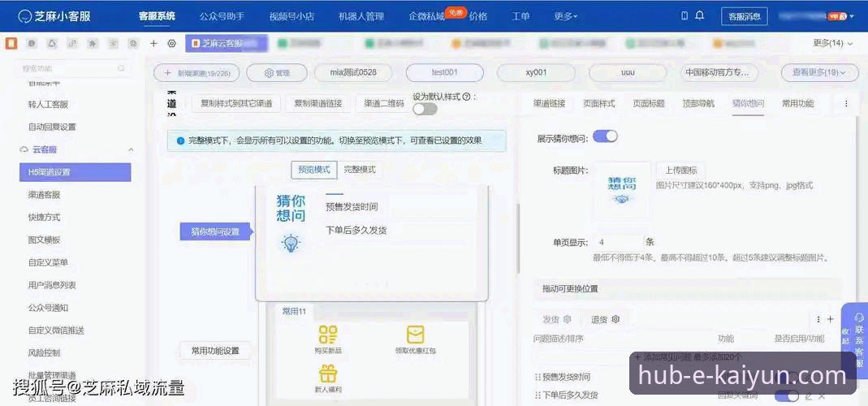Screen dimensions: 868x406
Task: Click the plus icon to add platform
Action: (x=154, y=43)
